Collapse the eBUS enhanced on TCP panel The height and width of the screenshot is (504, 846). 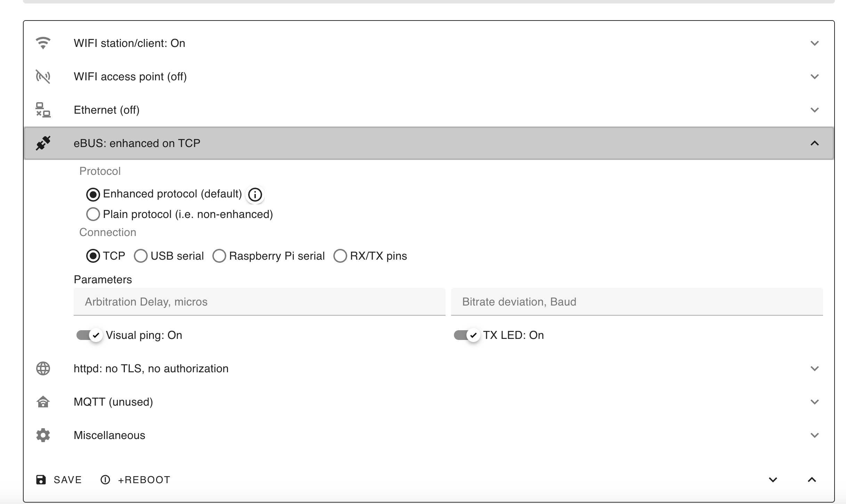pyautogui.click(x=814, y=143)
